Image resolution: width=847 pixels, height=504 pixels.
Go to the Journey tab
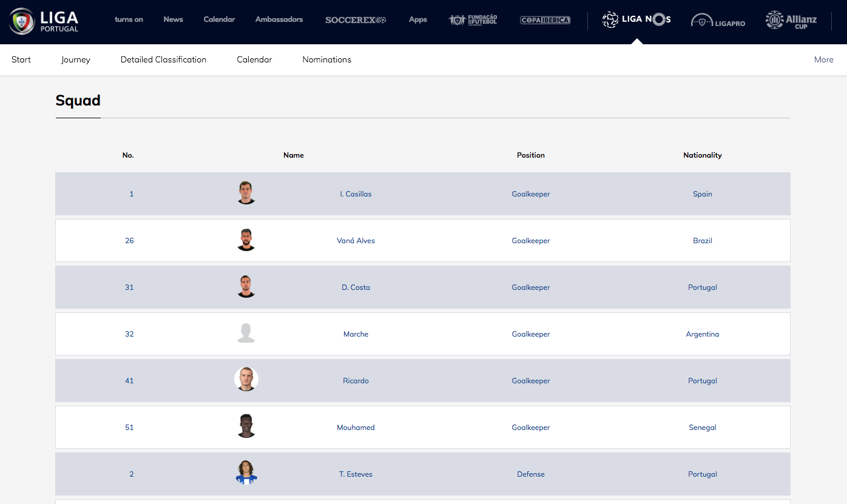tap(76, 59)
